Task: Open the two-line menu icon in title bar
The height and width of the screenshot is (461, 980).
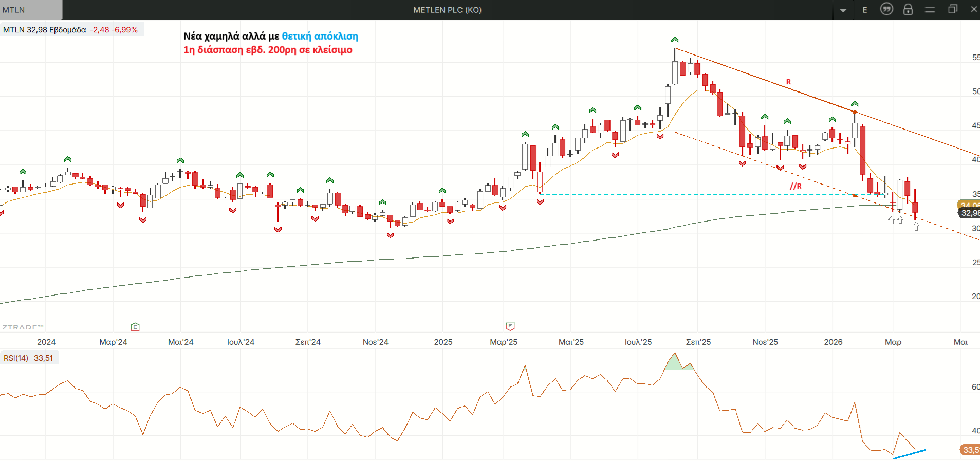Action: (x=930, y=9)
